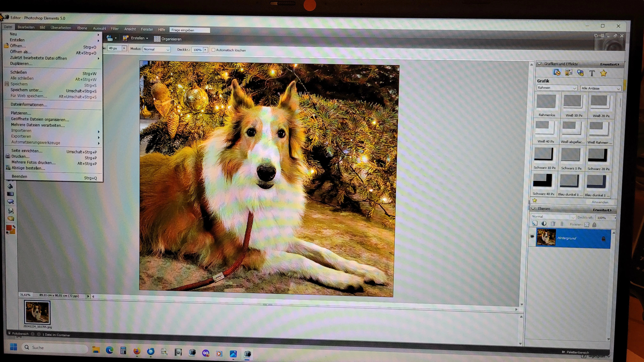Select the speech bubble shape tool

tap(10, 201)
